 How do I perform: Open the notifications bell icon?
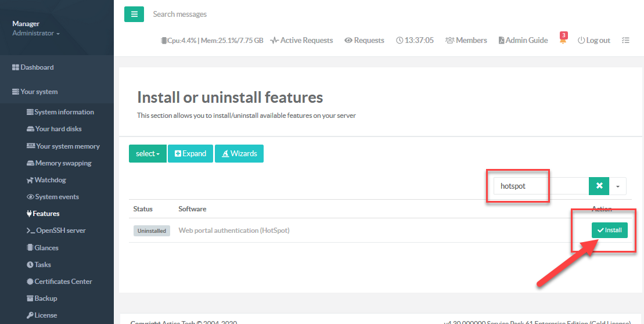point(563,41)
